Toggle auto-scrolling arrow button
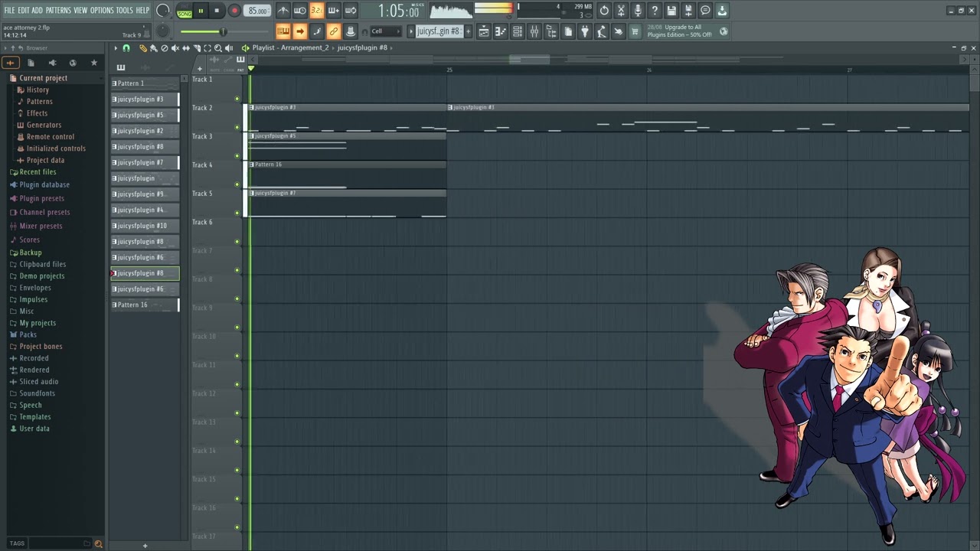 click(x=300, y=31)
